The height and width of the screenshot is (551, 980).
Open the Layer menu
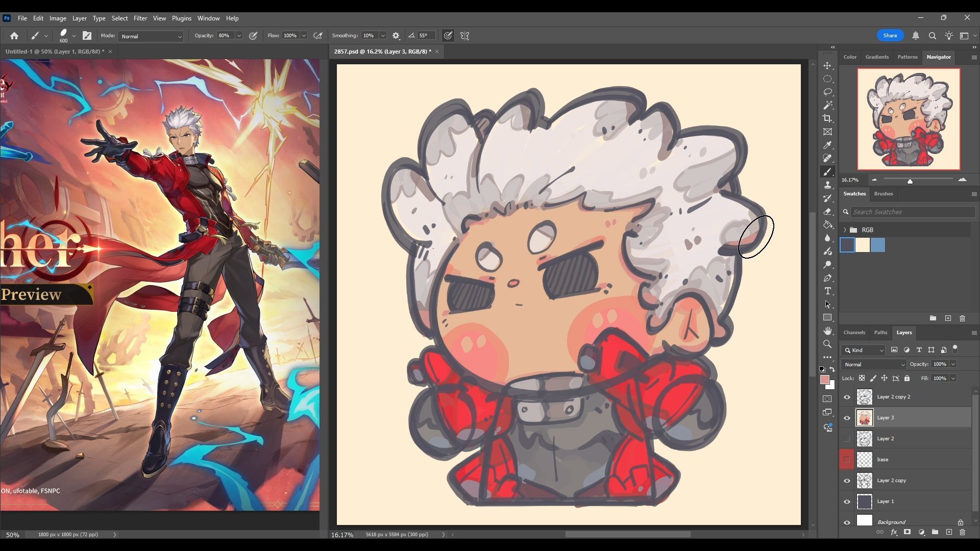pos(79,18)
